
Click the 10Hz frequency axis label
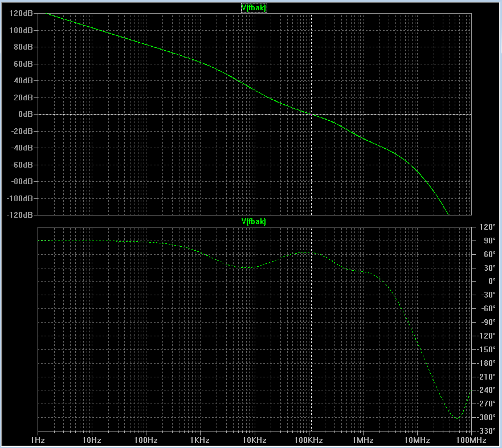[x=92, y=441]
